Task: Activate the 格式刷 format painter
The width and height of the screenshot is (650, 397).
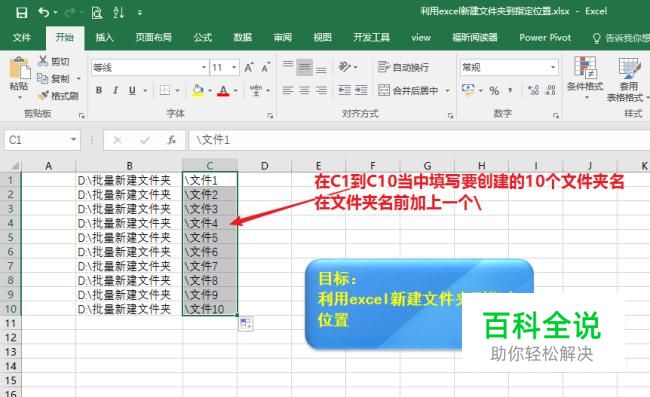Action: (x=58, y=96)
